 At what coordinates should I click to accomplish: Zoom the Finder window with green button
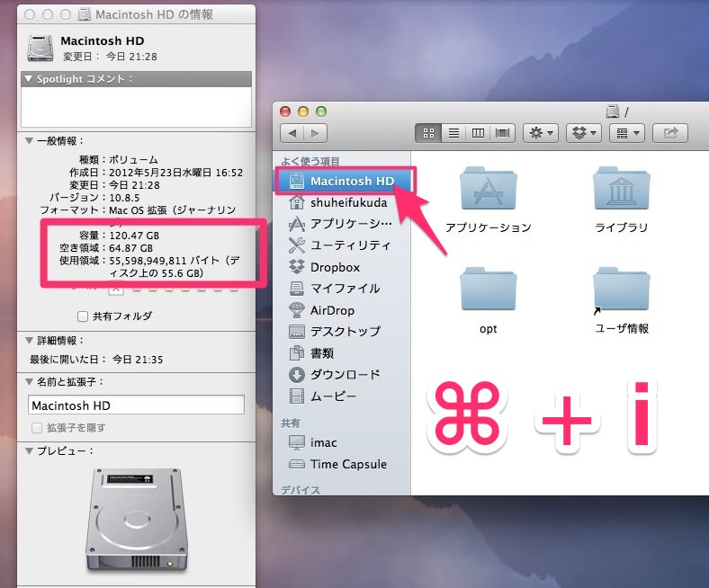pos(321,111)
